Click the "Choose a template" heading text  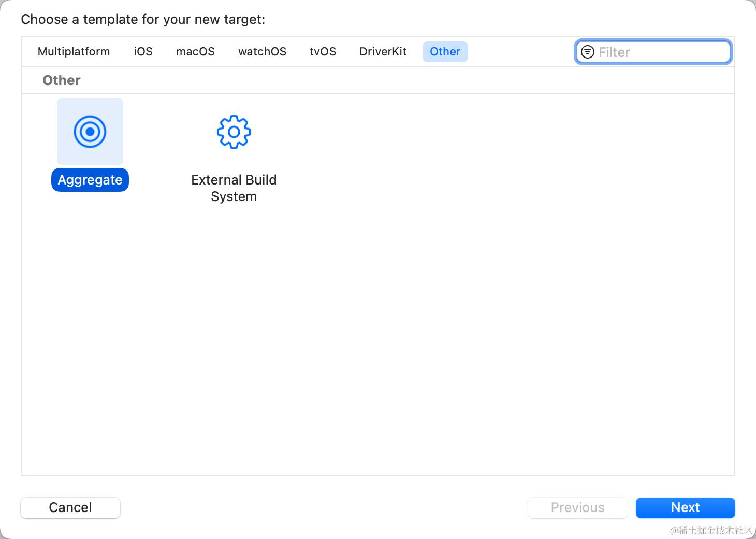coord(143,20)
